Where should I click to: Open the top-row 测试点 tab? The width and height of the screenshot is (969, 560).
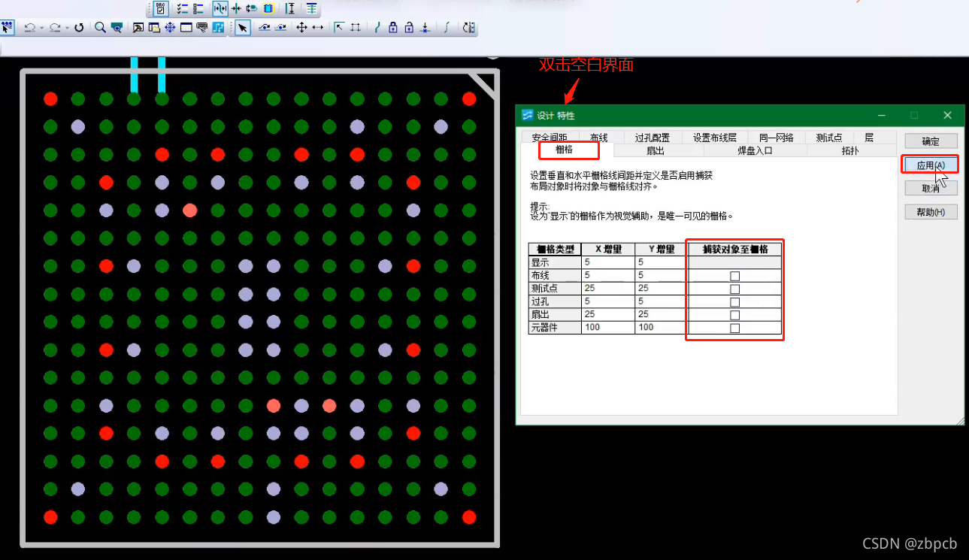(x=829, y=138)
